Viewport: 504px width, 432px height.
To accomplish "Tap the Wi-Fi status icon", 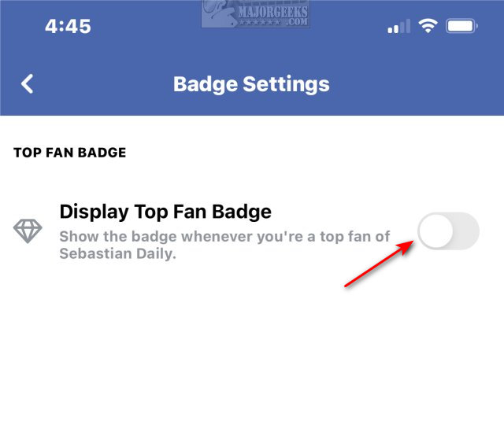I will [x=428, y=26].
